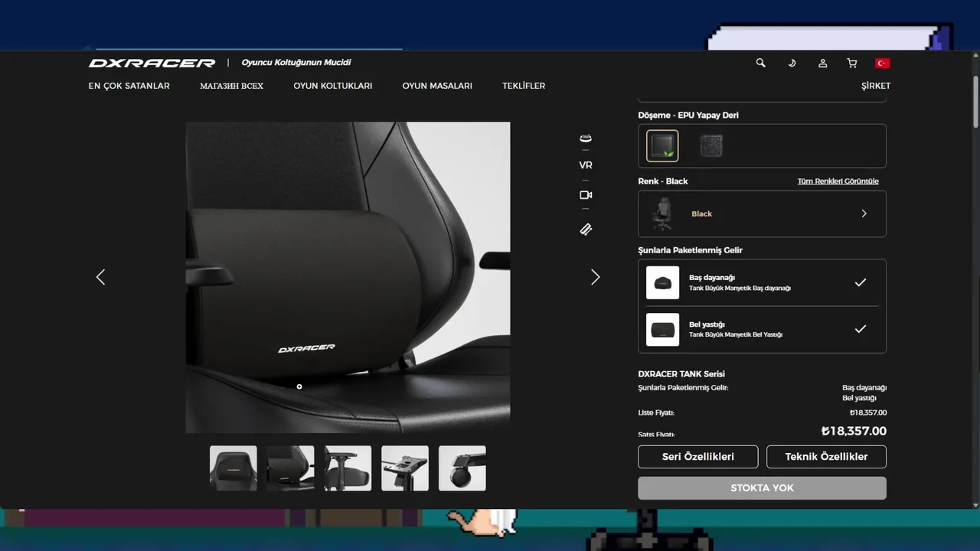980x551 pixels.
Task: Open the shopping cart icon
Action: click(851, 63)
